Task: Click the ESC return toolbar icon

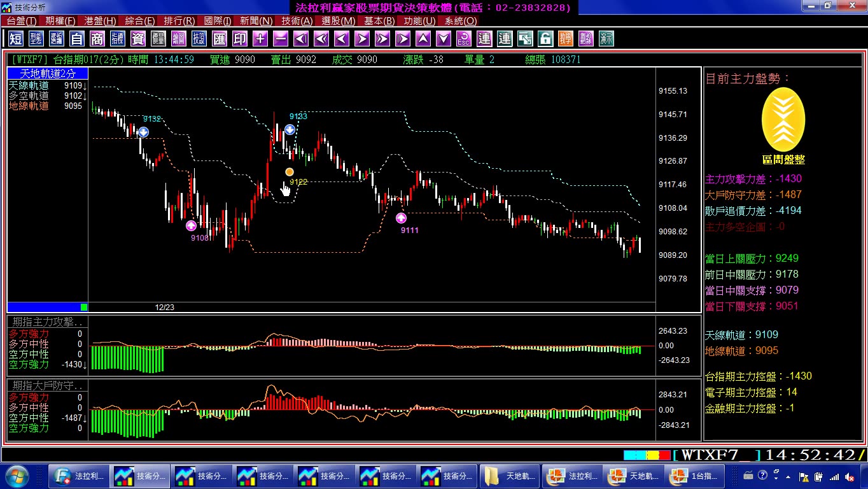Action: coord(464,39)
